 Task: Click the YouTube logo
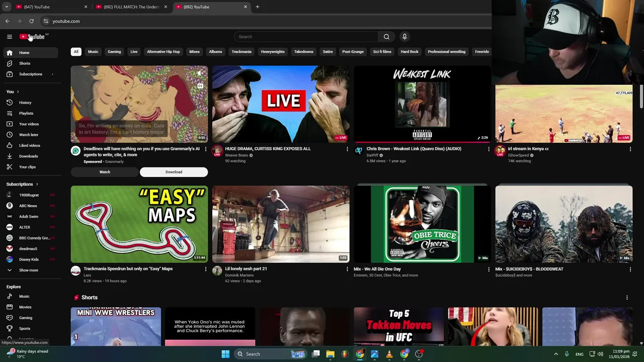pyautogui.click(x=32, y=36)
